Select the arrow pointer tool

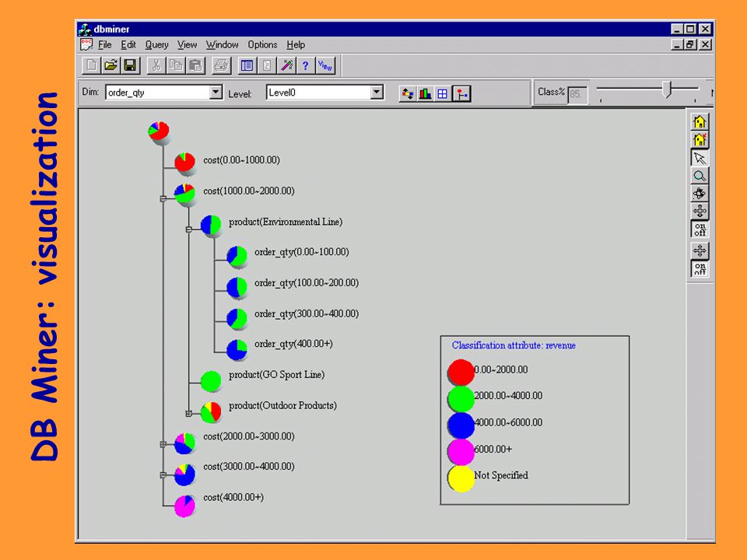click(700, 158)
